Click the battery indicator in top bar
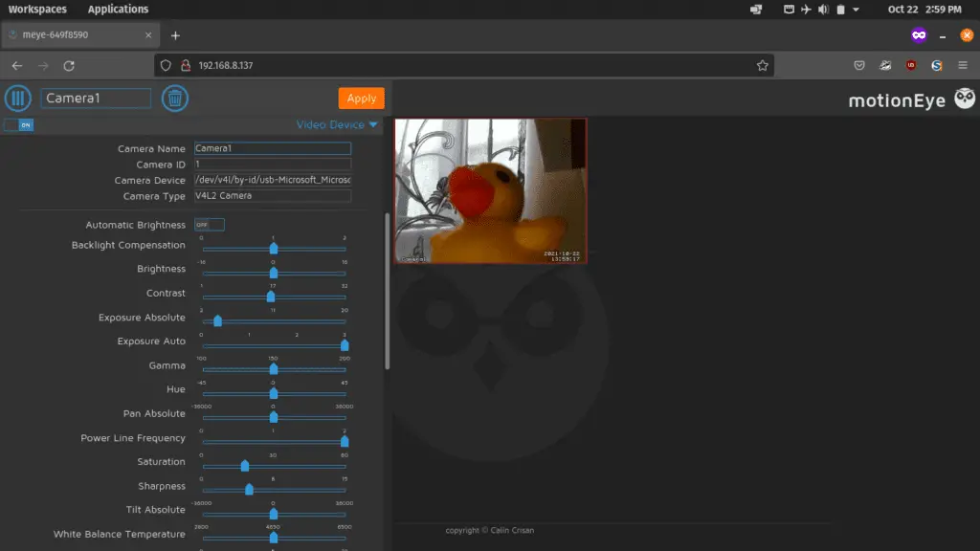Image resolution: width=980 pixels, height=551 pixels. click(x=840, y=10)
